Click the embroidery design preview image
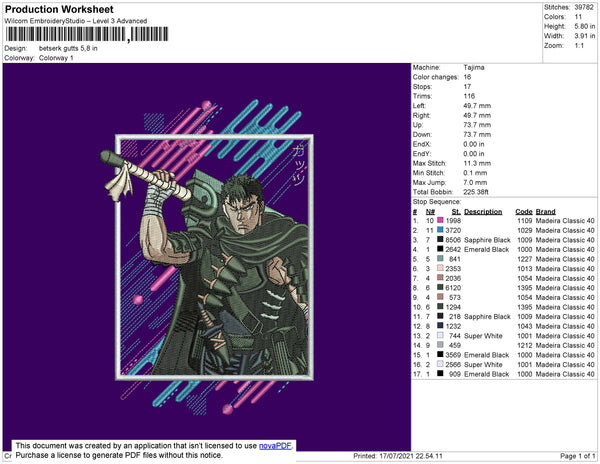 [x=207, y=257]
